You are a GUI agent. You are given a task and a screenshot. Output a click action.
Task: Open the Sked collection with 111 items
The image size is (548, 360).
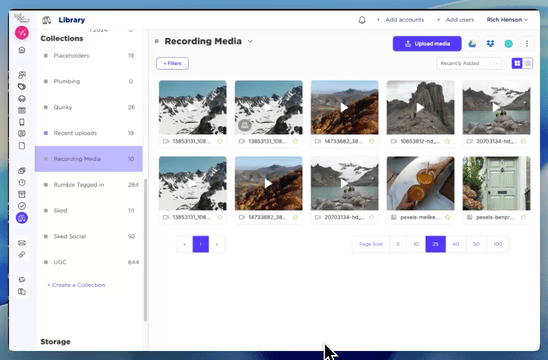[x=89, y=210]
